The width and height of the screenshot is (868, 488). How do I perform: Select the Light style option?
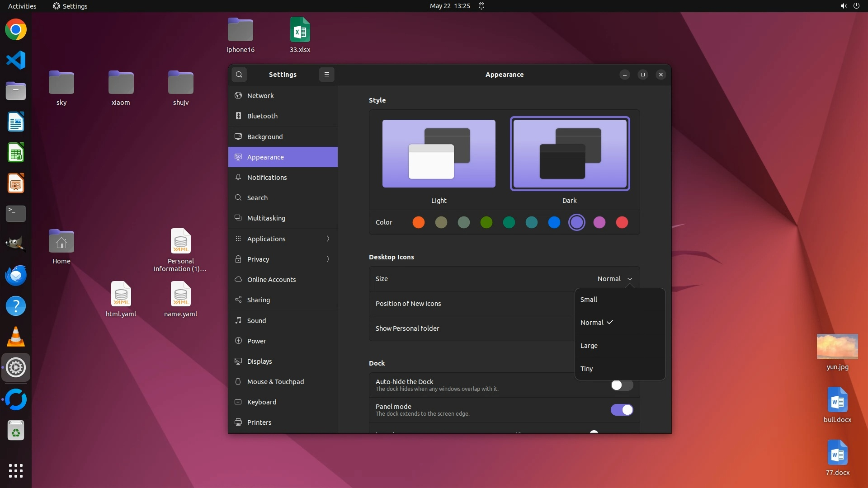[x=439, y=154]
